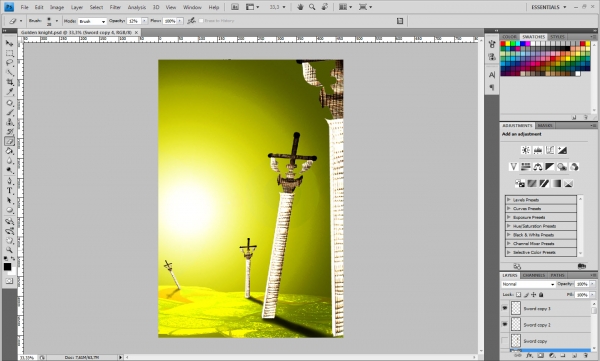Select the Hand tool in the toolbox
The image size is (600, 361).
[x=10, y=240]
